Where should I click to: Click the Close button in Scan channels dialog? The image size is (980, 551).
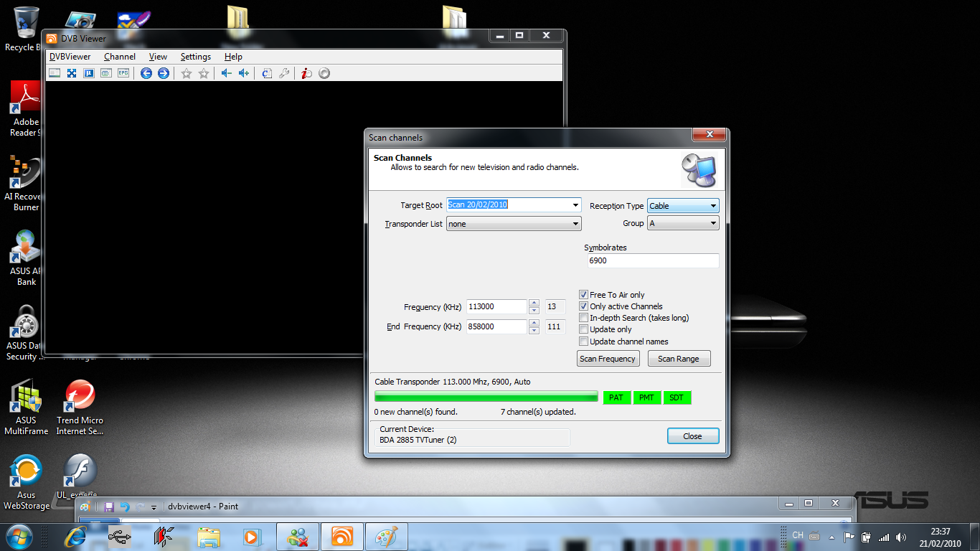(692, 436)
